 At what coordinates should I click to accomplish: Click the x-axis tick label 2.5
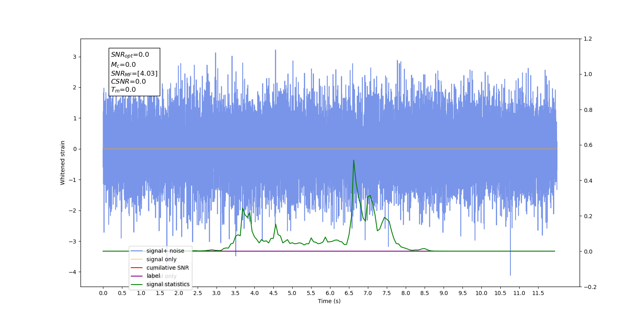point(198,293)
